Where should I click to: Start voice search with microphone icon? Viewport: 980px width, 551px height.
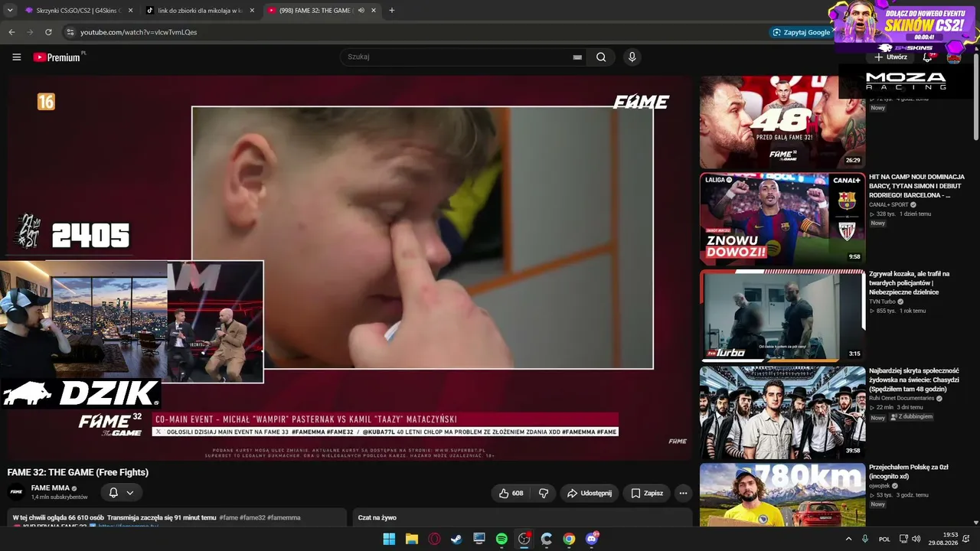pos(632,57)
